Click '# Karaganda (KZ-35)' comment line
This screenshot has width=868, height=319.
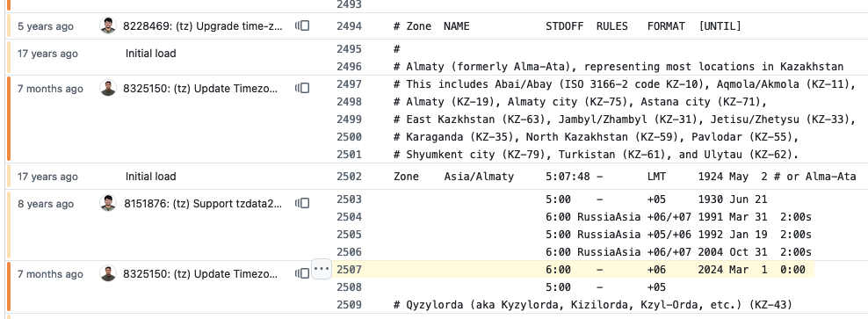[597, 137]
